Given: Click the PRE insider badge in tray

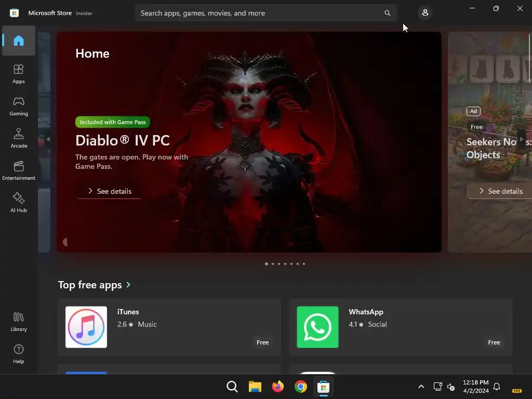Looking at the screenshot, I should click(517, 391).
